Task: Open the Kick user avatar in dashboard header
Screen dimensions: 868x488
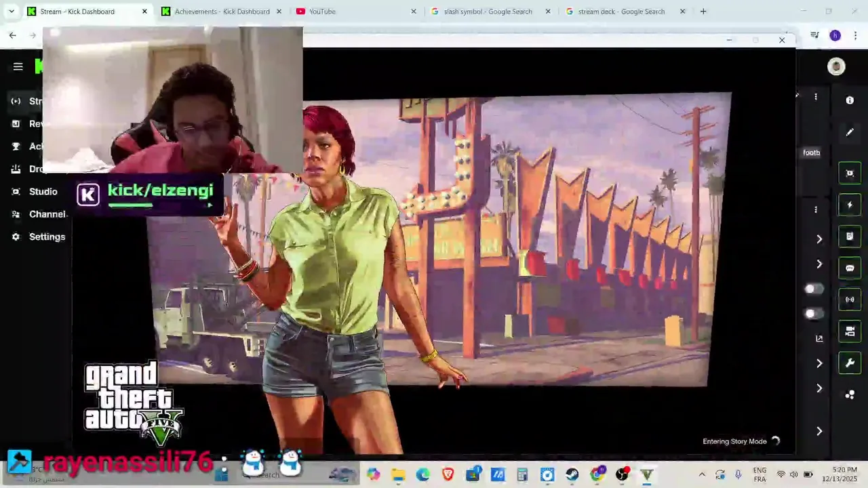Action: pyautogui.click(x=836, y=66)
